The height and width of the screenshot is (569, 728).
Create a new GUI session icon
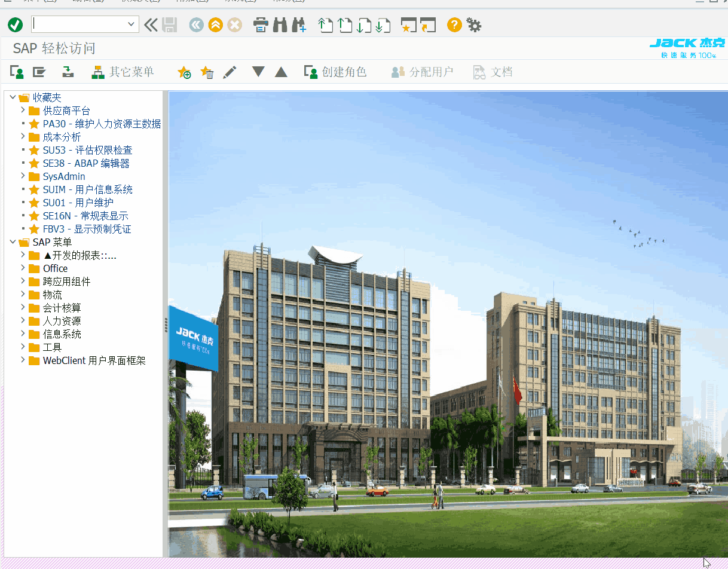point(409,25)
